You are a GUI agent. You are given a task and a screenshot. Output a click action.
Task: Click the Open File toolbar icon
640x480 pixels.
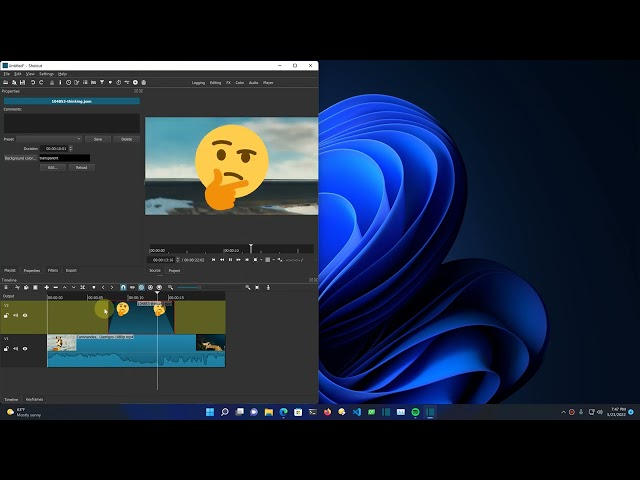6,82
